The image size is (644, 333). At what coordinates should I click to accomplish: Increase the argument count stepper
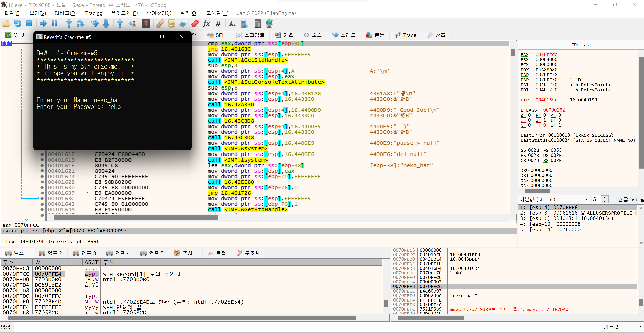(605, 197)
